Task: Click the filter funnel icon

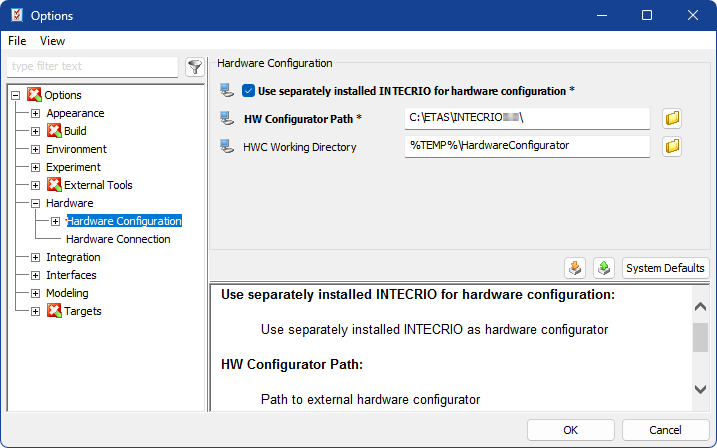Action: tap(195, 67)
